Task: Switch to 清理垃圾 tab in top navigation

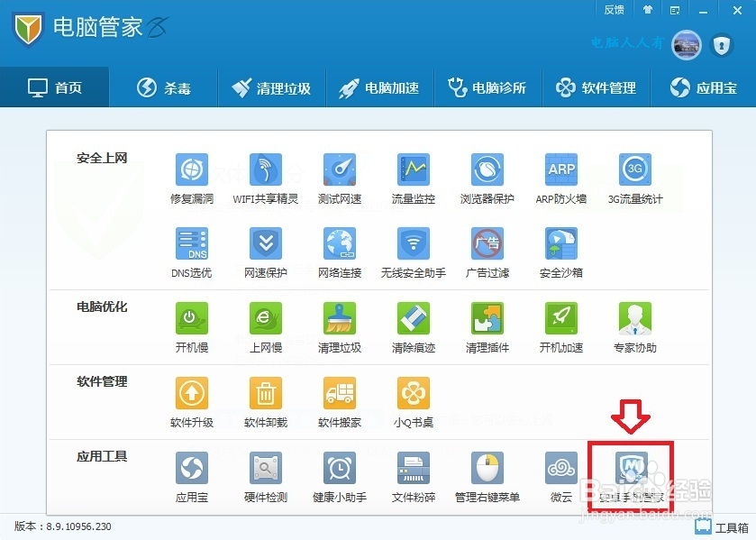Action: point(272,87)
